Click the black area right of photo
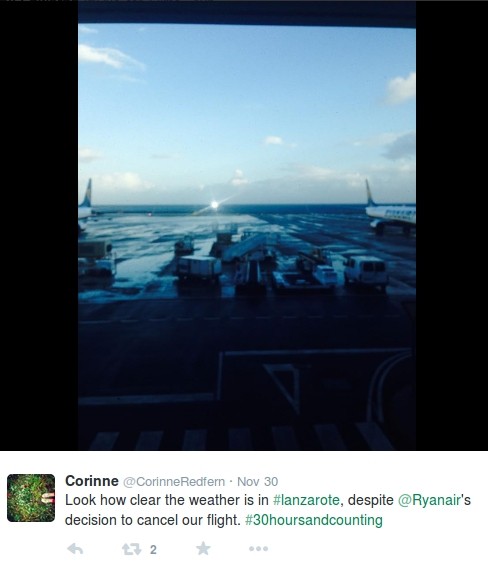 point(452,226)
